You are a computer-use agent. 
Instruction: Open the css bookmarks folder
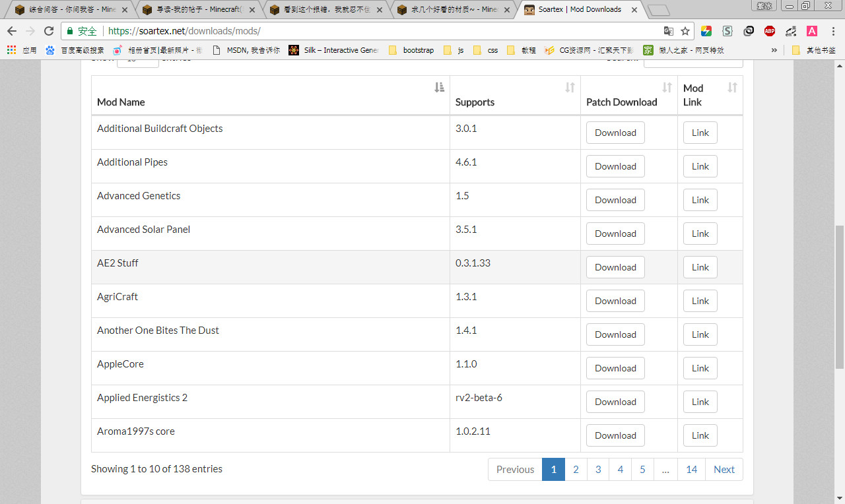485,50
